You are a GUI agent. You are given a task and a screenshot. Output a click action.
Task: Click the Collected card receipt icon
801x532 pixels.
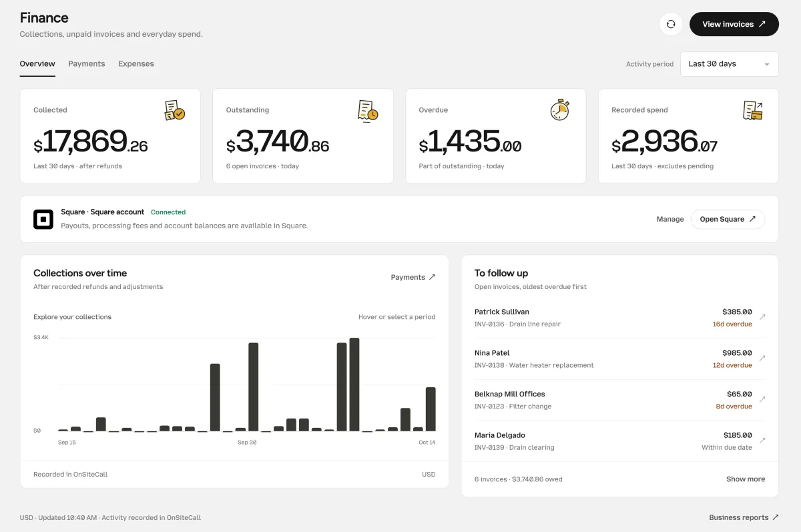coord(175,110)
